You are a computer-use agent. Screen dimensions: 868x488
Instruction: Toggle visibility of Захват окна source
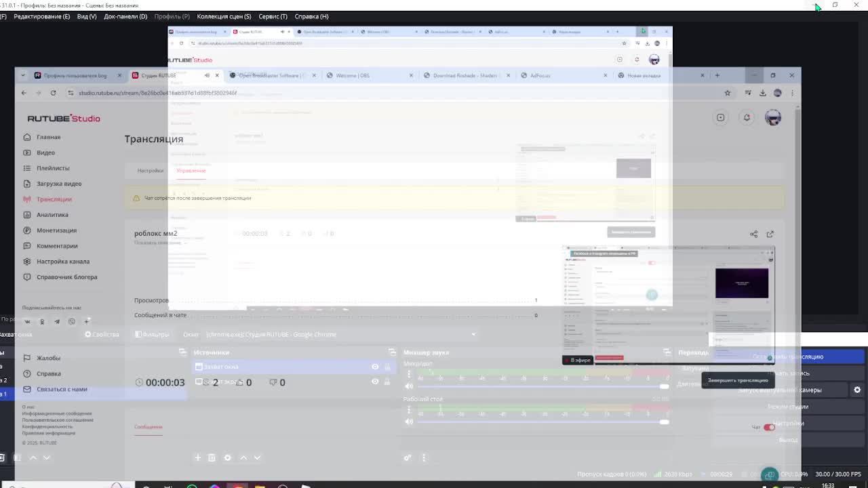pos(375,367)
